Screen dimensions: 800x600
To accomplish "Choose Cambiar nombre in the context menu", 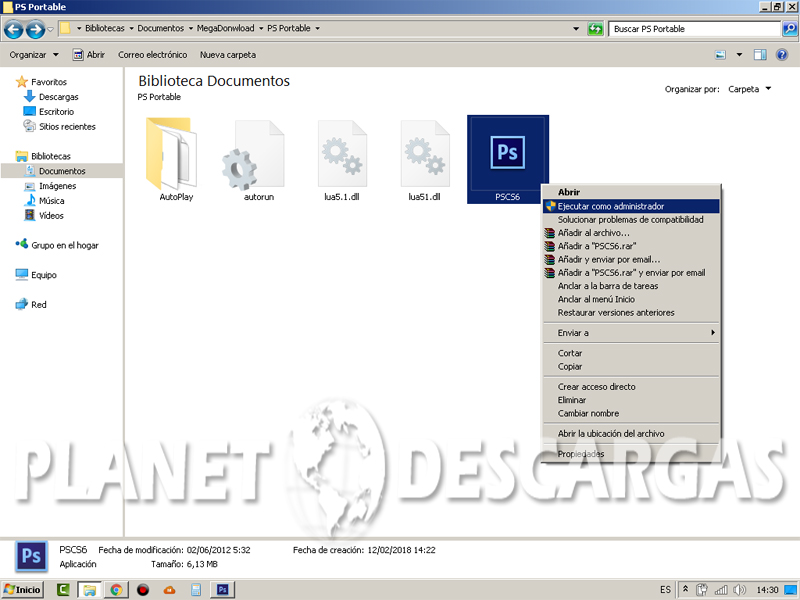I will point(631,413).
